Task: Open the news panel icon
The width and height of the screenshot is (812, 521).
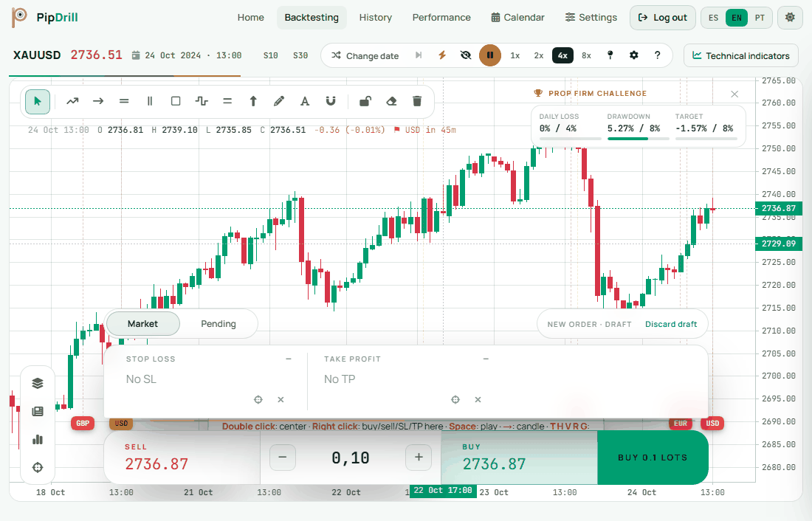Action: [38, 411]
